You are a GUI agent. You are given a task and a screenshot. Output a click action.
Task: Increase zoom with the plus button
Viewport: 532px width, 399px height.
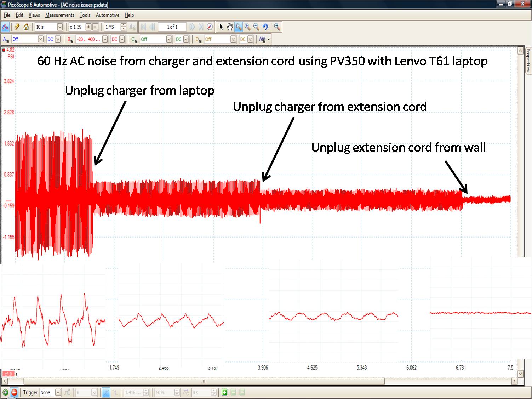pos(88,27)
